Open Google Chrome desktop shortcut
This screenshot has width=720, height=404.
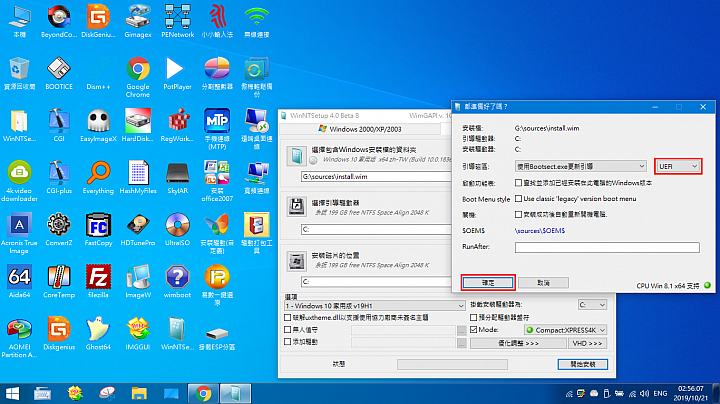click(x=138, y=77)
